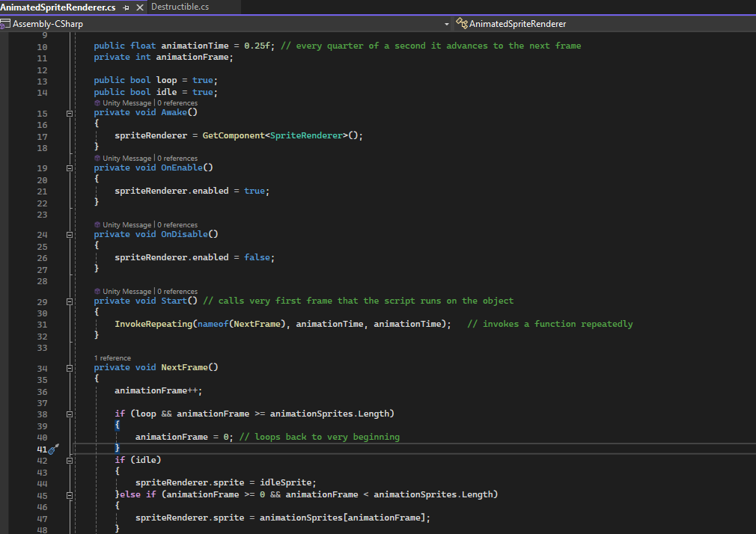Click the Unity Message icon above Start
Screen dimensions: 756x534
click(97, 292)
